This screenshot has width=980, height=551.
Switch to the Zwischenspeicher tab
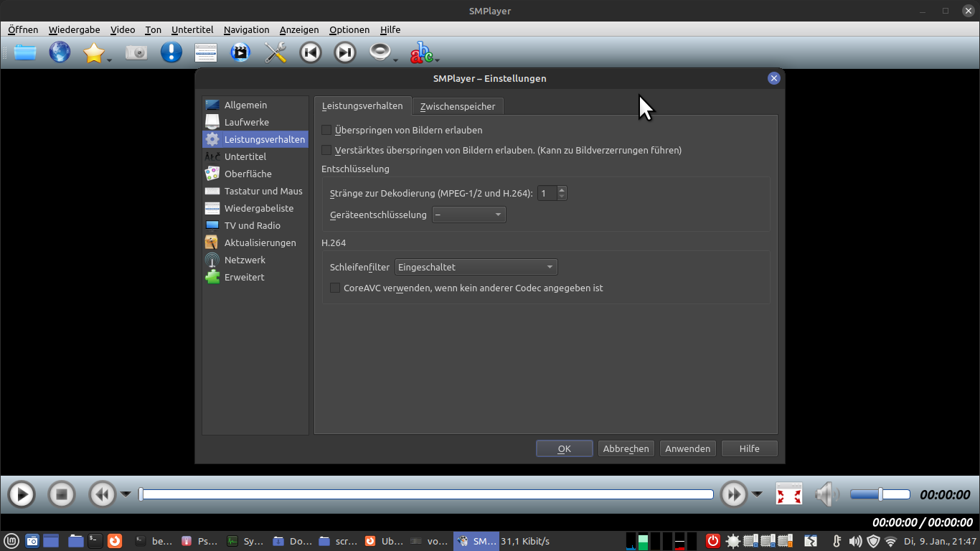point(458,106)
